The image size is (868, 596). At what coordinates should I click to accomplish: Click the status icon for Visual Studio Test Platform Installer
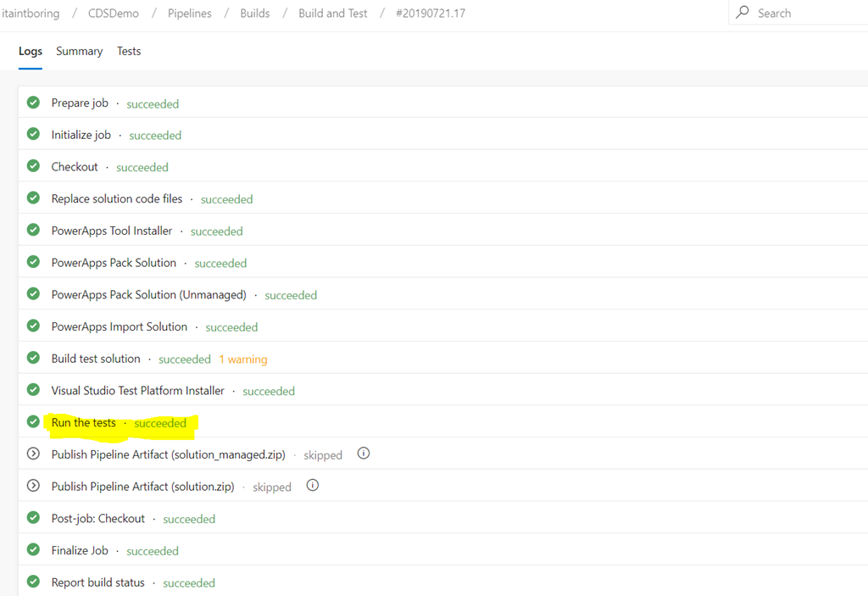(x=33, y=390)
